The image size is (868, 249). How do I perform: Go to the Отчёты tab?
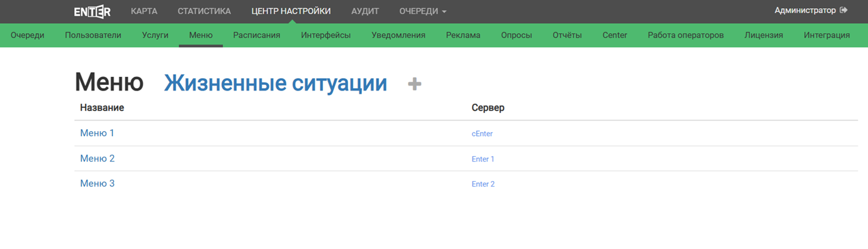point(567,35)
